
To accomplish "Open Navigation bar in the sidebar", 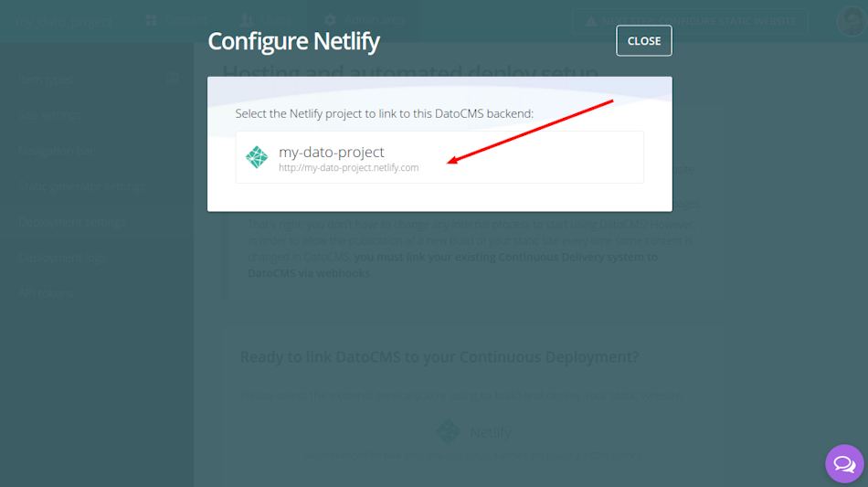I will [56, 151].
